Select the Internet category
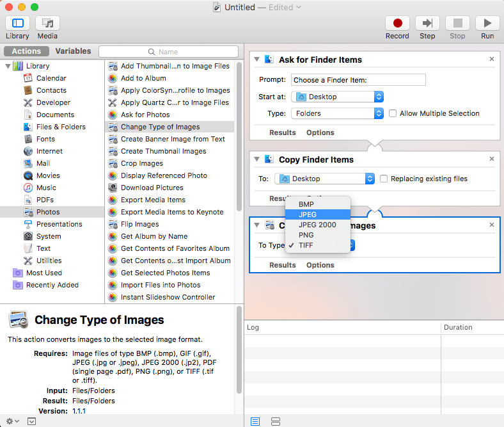 (49, 151)
